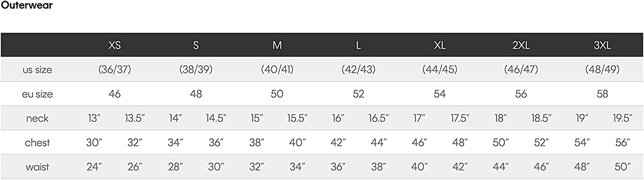This screenshot has width=644, height=180.
Task: Select the XS column header
Action: [114, 46]
